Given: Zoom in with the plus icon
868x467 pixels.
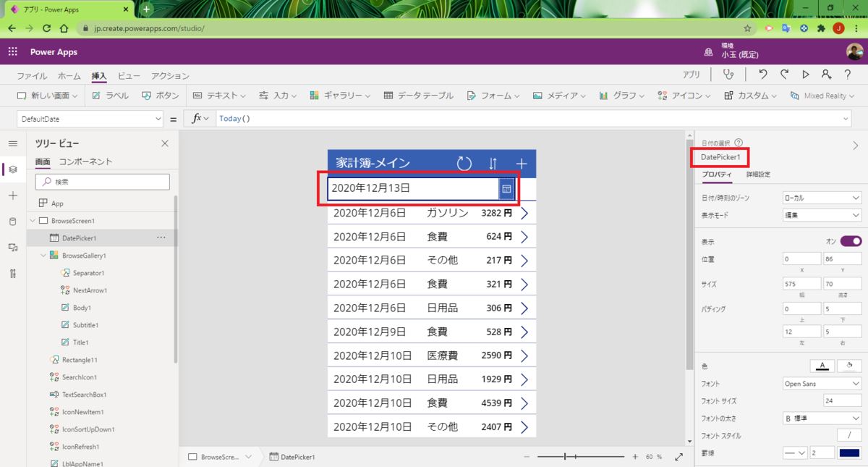Looking at the screenshot, I should tap(635, 457).
